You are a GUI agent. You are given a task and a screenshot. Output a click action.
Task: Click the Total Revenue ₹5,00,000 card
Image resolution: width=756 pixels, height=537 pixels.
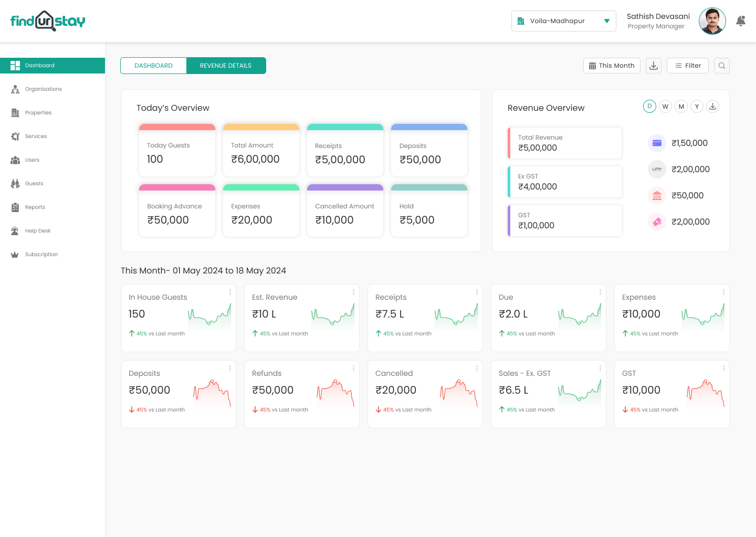(x=565, y=143)
